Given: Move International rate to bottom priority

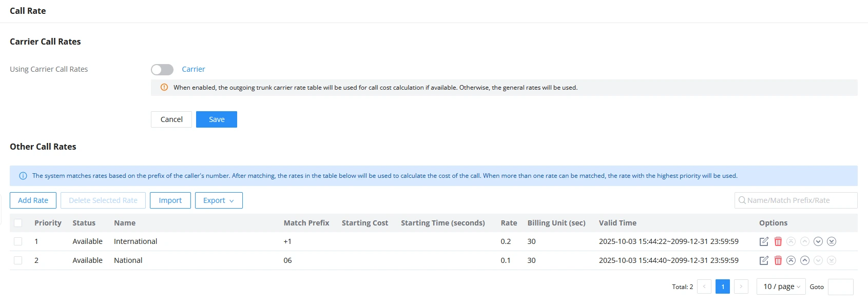Looking at the screenshot, I should [832, 241].
